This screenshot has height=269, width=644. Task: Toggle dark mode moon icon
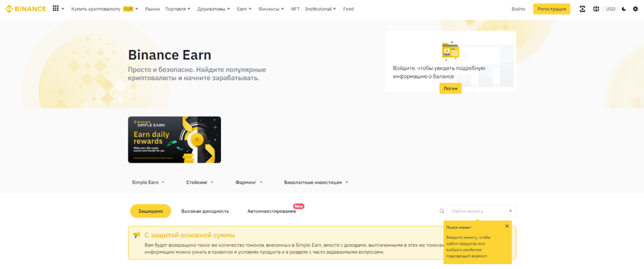(624, 9)
